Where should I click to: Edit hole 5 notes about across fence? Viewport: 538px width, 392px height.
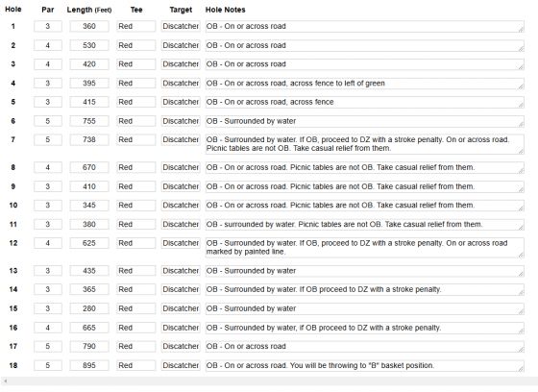pyautogui.click(x=365, y=102)
